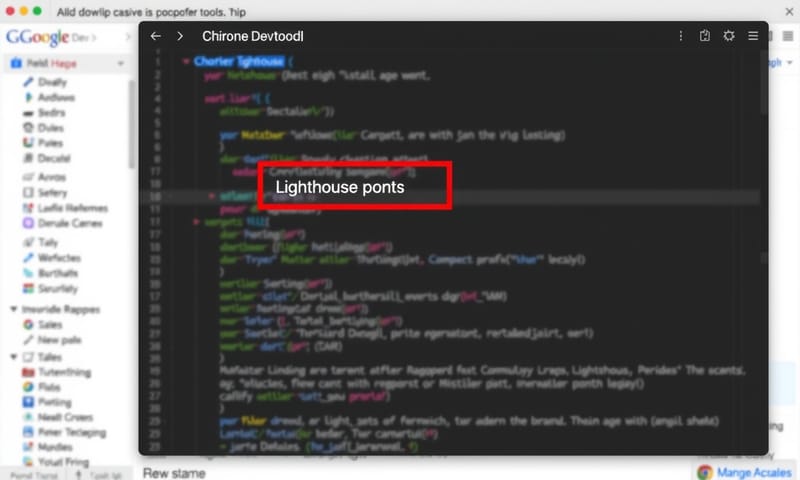The width and height of the screenshot is (800, 480).
Task: Select the Pernd Tiarial tab at bottom left
Action: coord(34,475)
